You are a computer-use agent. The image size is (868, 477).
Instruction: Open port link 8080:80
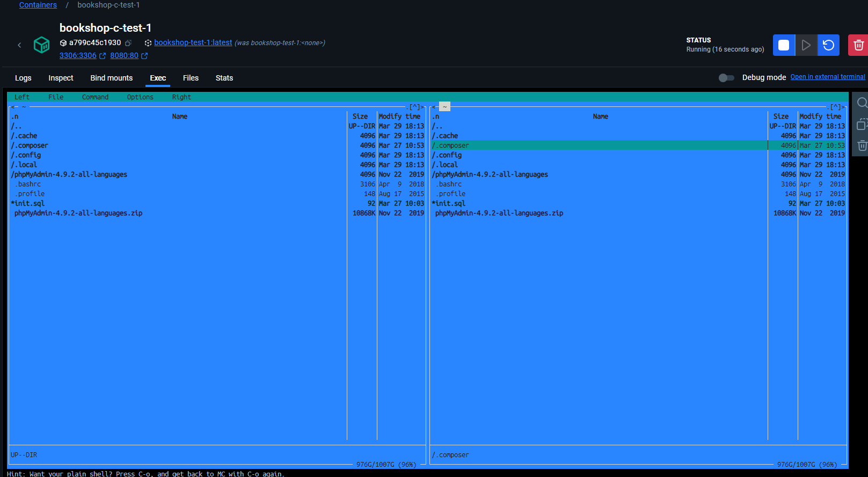[x=124, y=55]
